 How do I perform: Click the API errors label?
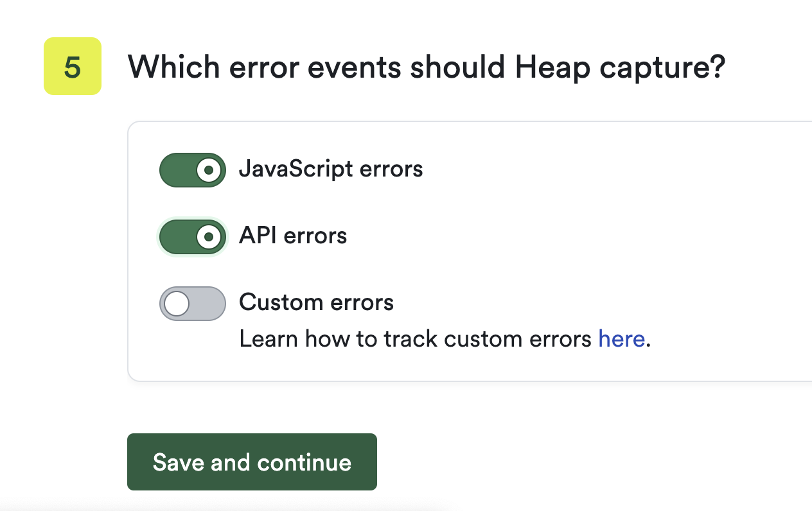(293, 236)
